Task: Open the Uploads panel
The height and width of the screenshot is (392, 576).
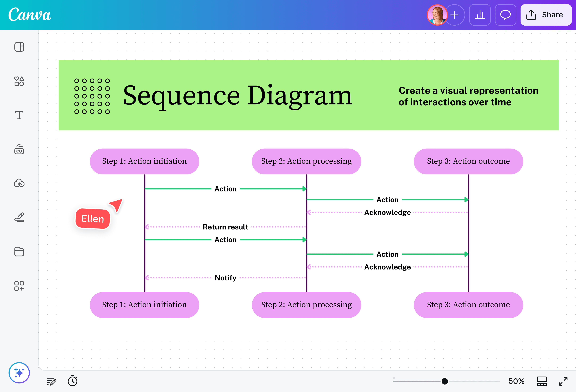Action: click(x=19, y=183)
